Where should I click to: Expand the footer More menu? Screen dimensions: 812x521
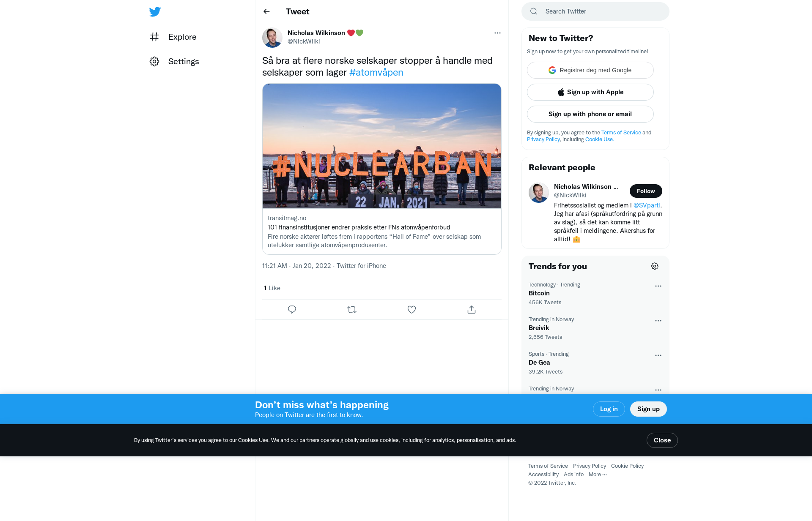598,475
